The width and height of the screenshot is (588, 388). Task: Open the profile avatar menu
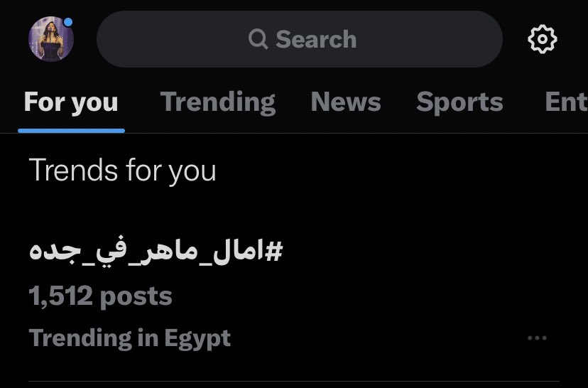coord(50,39)
